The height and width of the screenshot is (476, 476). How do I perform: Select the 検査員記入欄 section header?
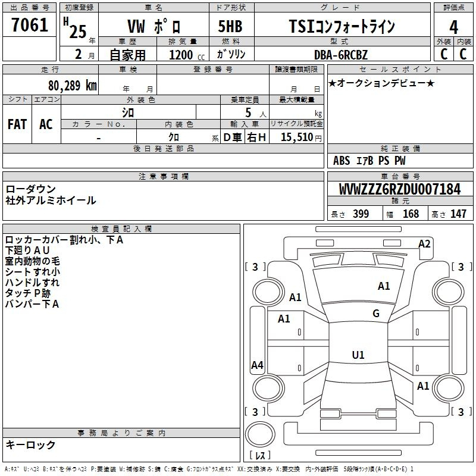(121, 229)
